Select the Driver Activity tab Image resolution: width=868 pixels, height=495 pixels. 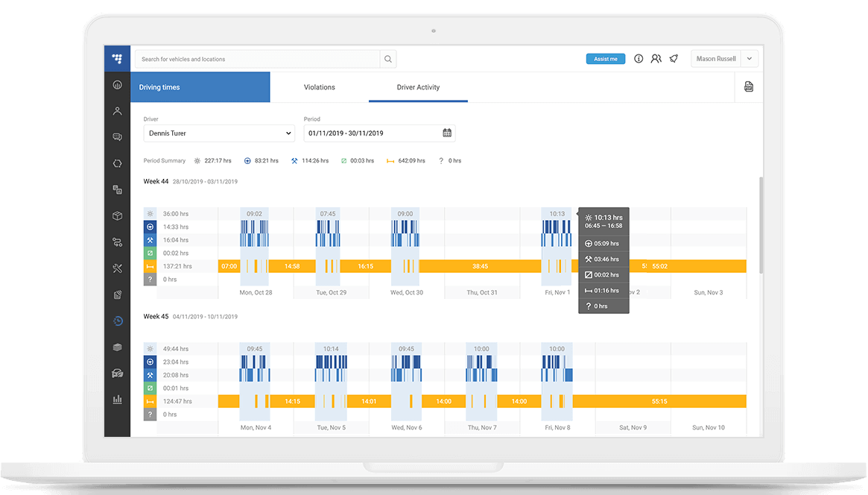(x=418, y=87)
